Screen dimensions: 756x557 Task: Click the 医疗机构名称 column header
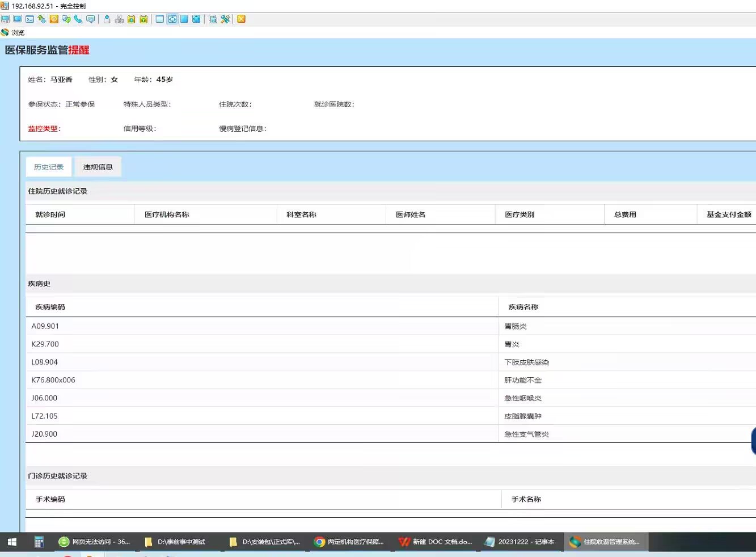(167, 214)
